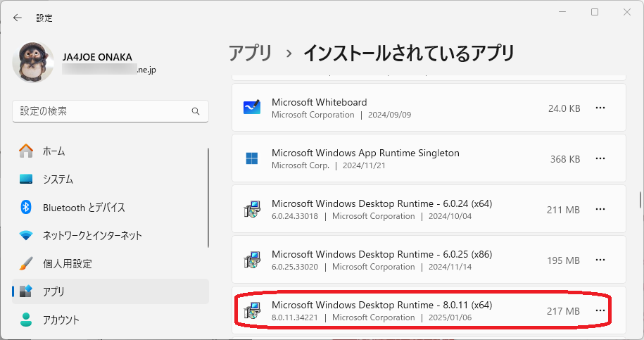
Task: Click the paintbrush icon for 個人用設定
Action: pyautogui.click(x=26, y=263)
